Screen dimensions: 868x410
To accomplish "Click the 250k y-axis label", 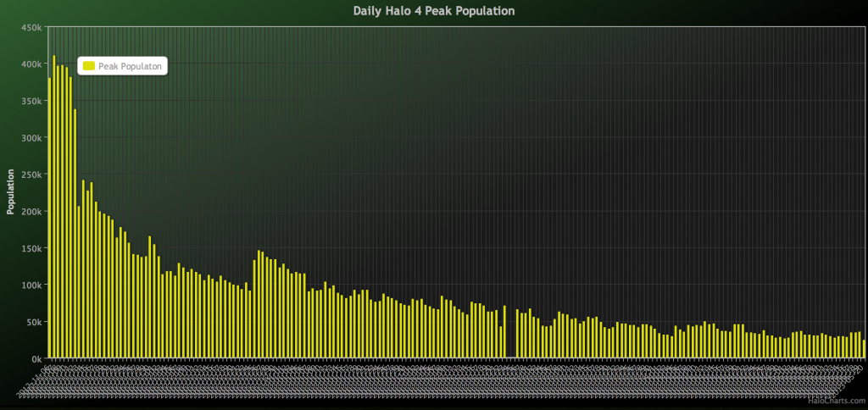I will (x=31, y=175).
